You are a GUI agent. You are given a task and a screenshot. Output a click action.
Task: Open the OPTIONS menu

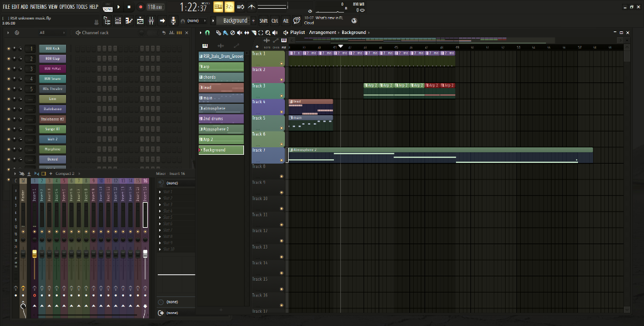pos(67,6)
